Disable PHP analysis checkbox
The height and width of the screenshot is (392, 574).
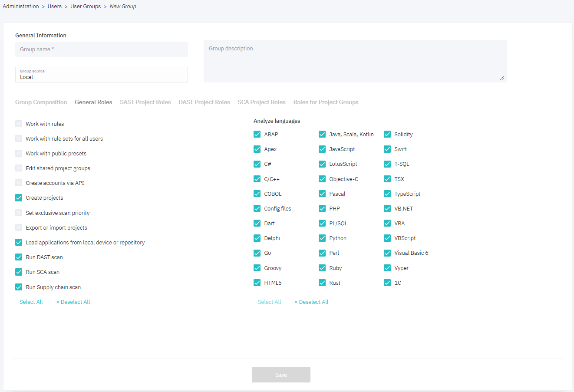click(322, 208)
